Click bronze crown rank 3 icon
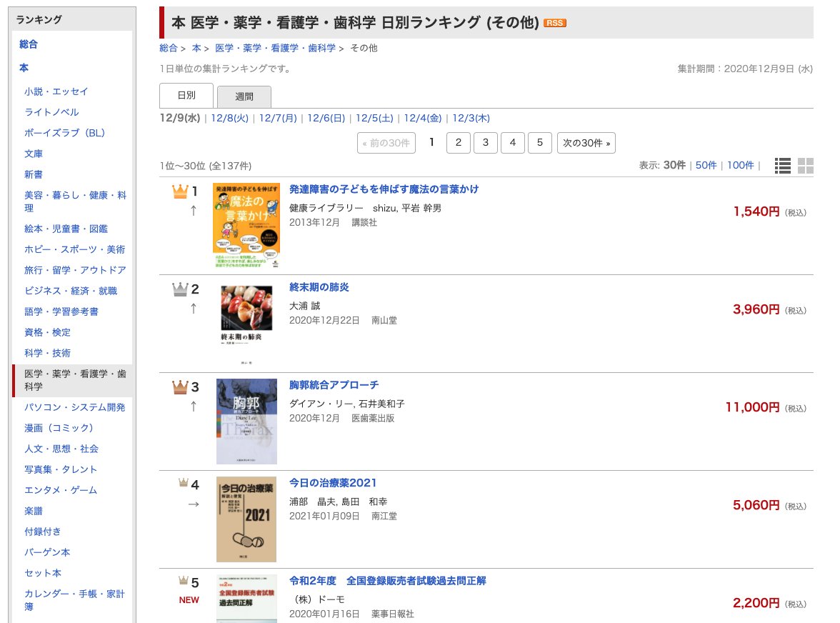This screenshot has width=840, height=623. click(x=180, y=387)
